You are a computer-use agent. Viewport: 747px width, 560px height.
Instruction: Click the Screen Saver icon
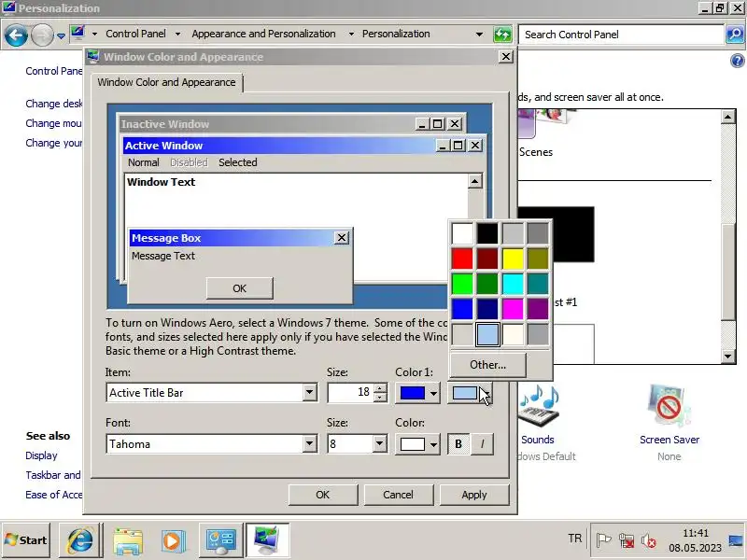click(x=669, y=406)
